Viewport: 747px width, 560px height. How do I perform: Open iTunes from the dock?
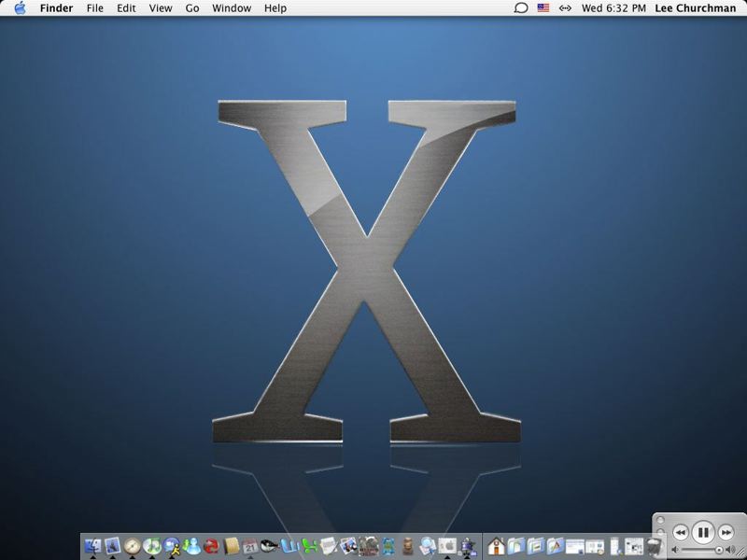[152, 546]
